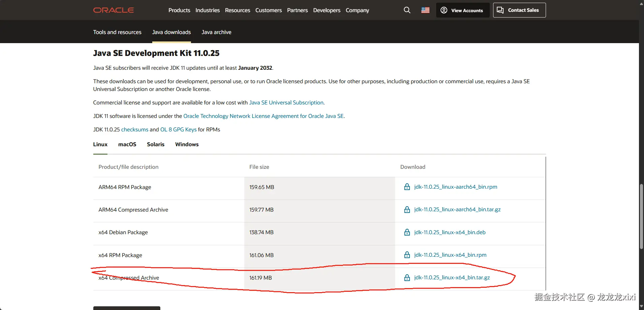This screenshot has height=310, width=644.
Task: Select the Java downloads tab
Action: click(x=171, y=32)
